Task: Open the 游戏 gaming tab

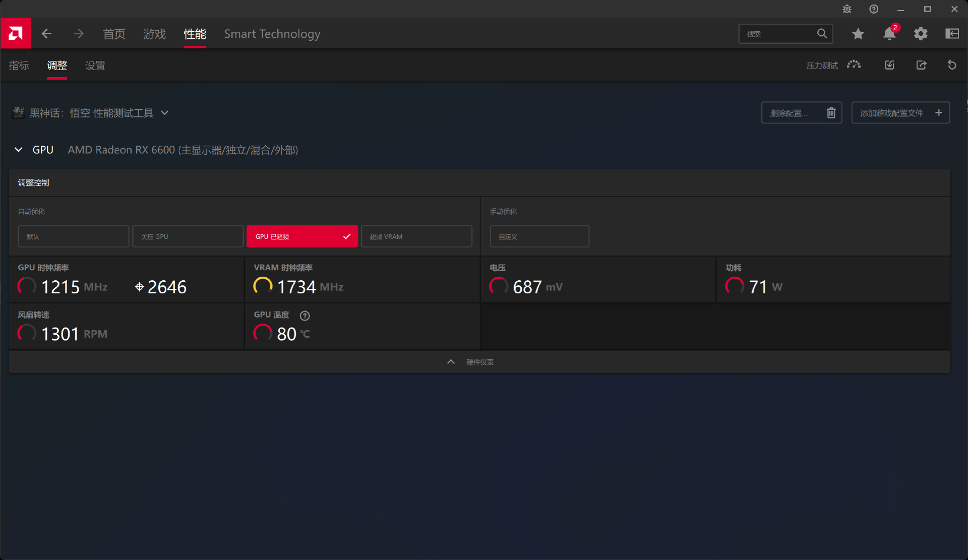Action: pos(154,34)
